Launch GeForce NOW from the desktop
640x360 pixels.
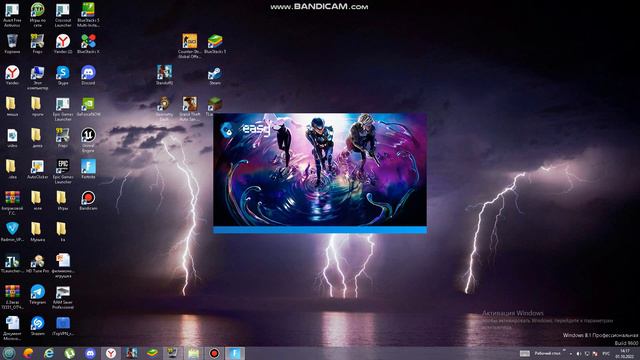[88, 107]
